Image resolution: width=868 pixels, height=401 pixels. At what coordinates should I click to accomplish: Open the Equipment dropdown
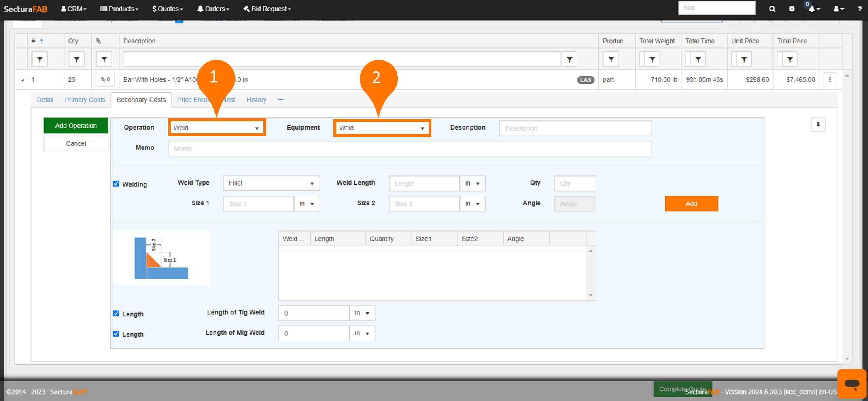click(x=382, y=128)
